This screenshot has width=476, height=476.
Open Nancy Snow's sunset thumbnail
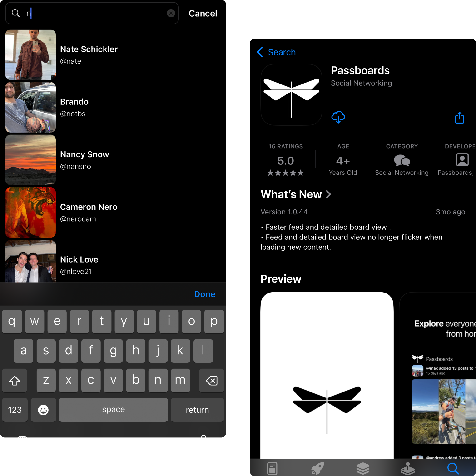click(30, 160)
